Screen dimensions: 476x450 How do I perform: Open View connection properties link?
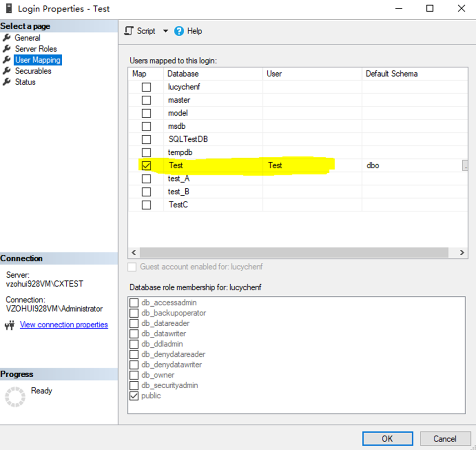[x=64, y=325]
